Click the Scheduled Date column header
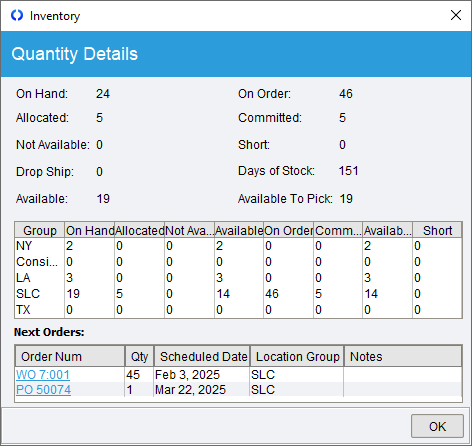472x446 pixels. click(202, 356)
